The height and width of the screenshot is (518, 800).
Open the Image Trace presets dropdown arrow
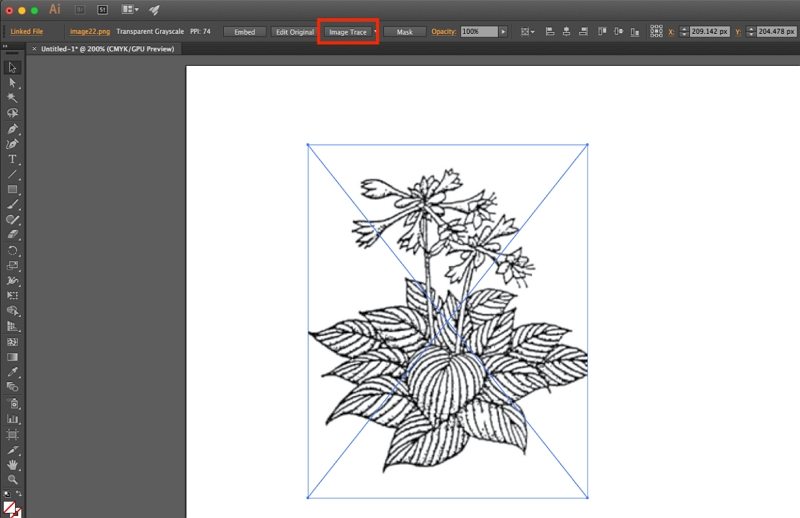[x=376, y=32]
